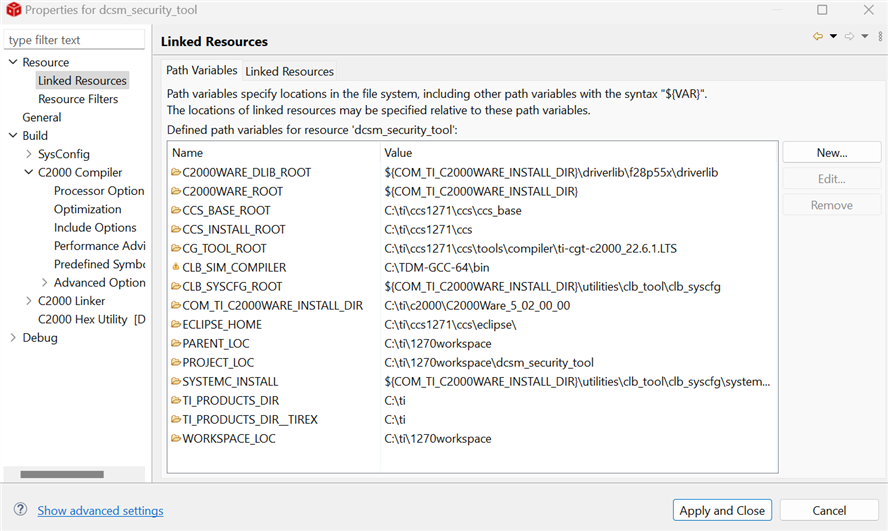Select General in the tree

pyautogui.click(x=42, y=117)
